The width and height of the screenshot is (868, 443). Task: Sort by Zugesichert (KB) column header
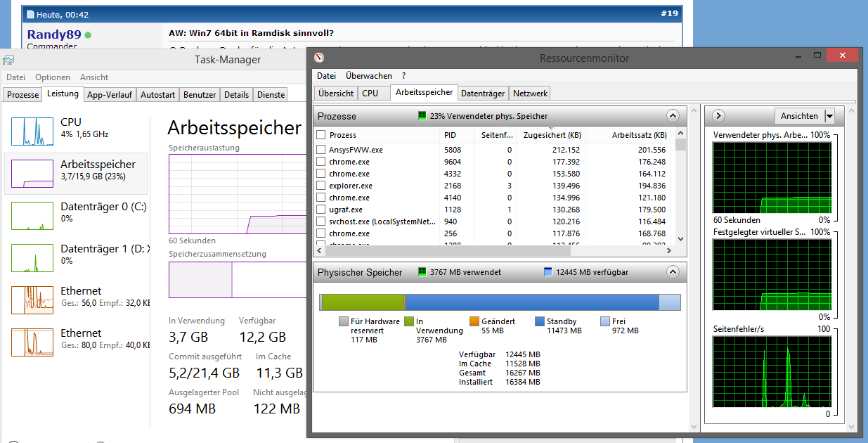point(550,135)
